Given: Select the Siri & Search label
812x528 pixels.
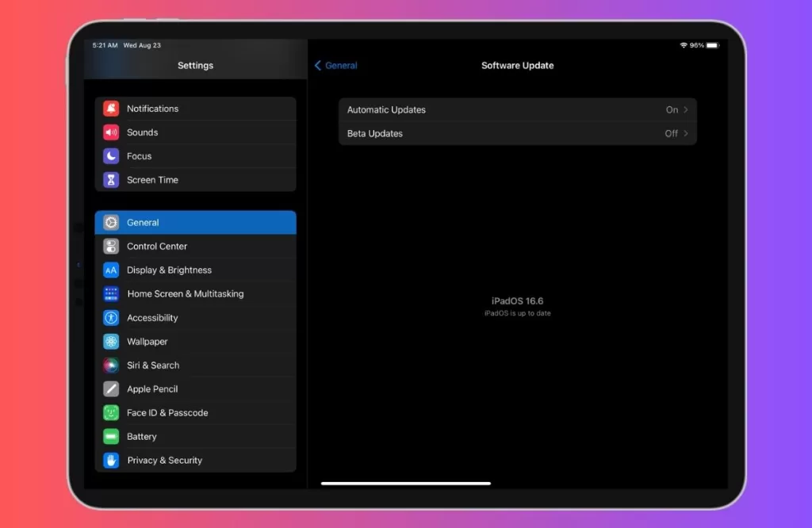Looking at the screenshot, I should point(153,365).
